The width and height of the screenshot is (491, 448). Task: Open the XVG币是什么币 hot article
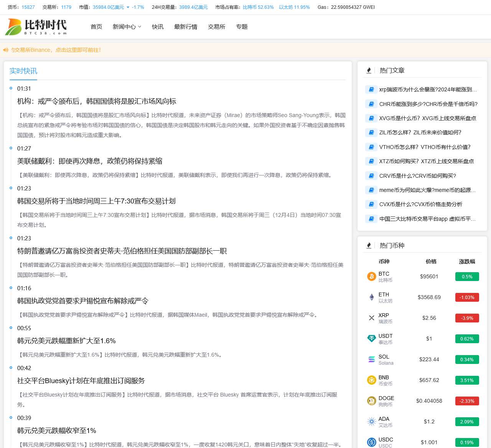pyautogui.click(x=427, y=118)
